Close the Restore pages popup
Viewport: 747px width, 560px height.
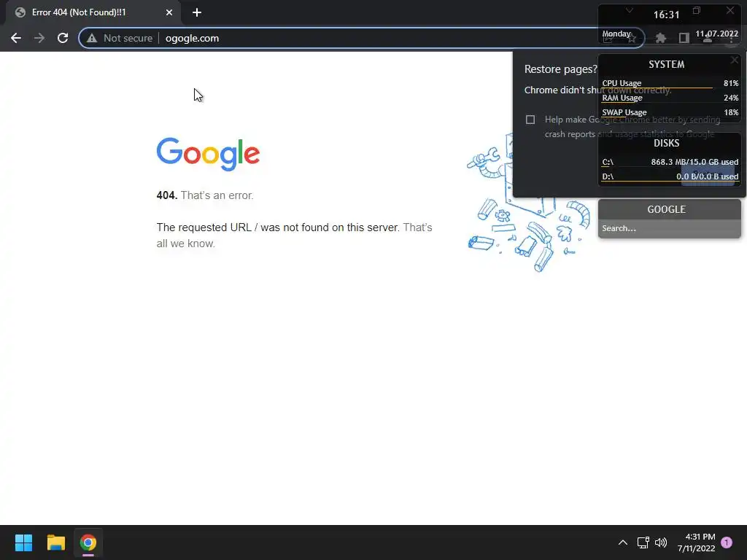[734, 60]
